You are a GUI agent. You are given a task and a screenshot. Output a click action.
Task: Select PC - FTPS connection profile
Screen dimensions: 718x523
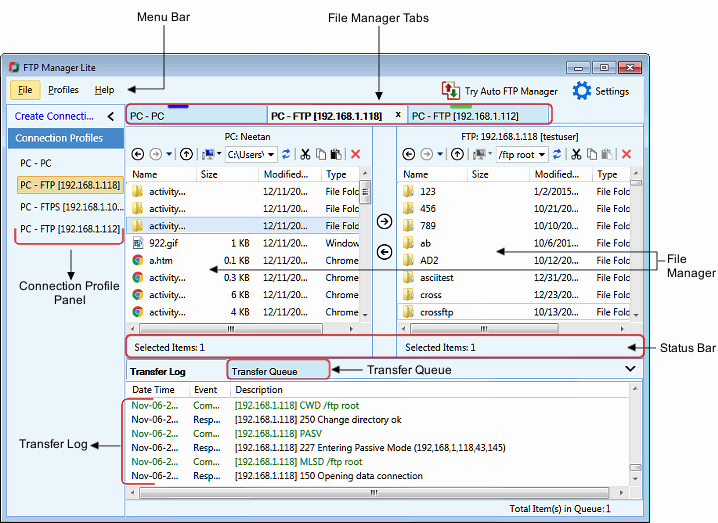70,207
